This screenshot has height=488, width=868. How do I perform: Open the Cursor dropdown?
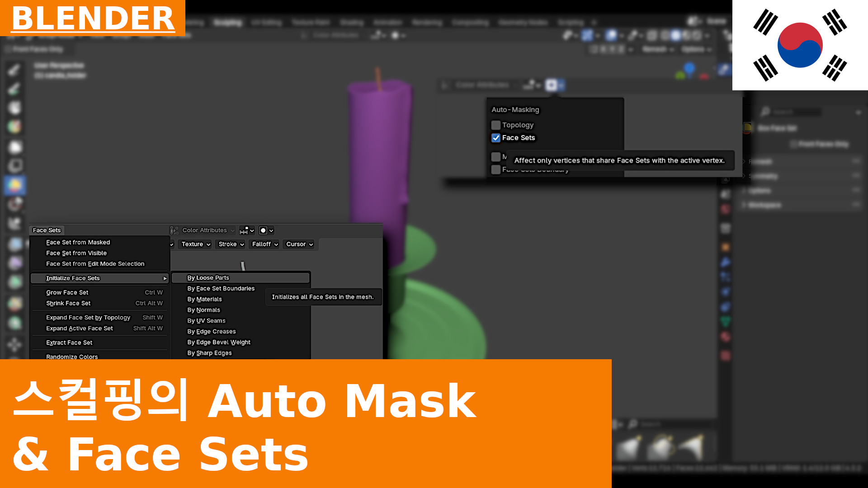tap(299, 244)
